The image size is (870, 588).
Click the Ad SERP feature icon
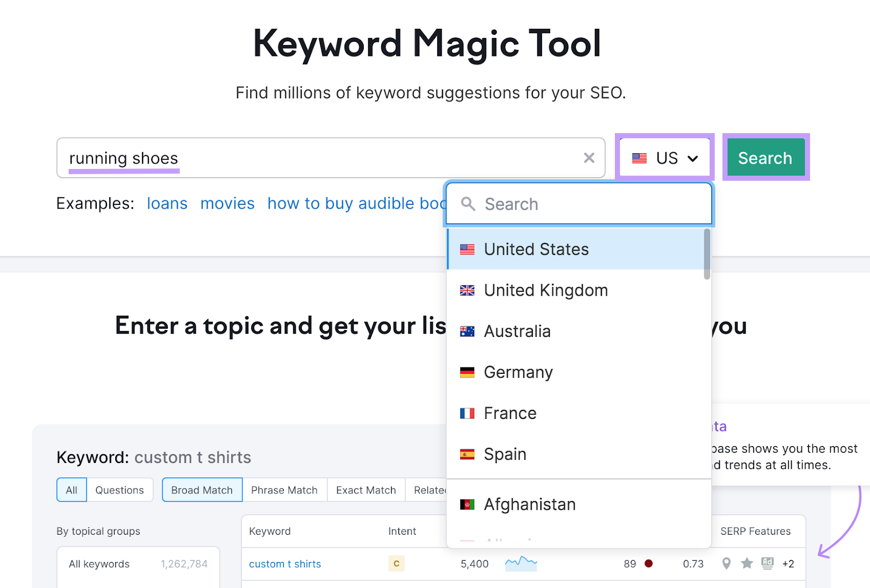coord(768,564)
